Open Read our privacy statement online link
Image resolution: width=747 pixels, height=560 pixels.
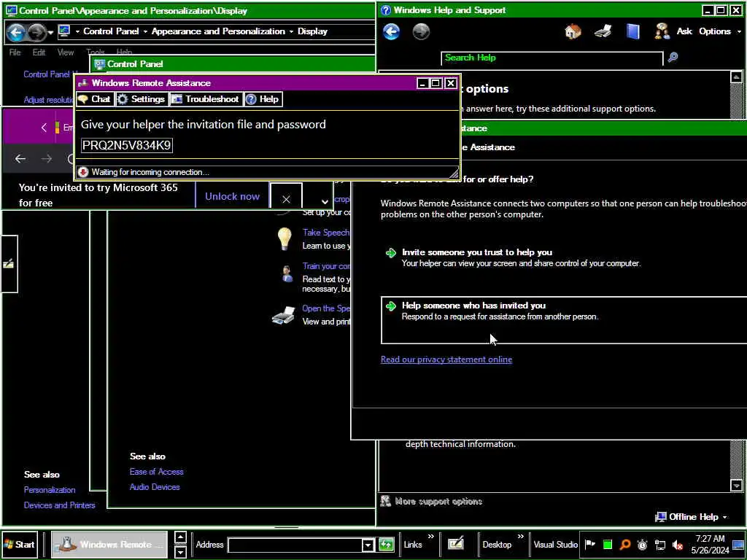(x=446, y=359)
